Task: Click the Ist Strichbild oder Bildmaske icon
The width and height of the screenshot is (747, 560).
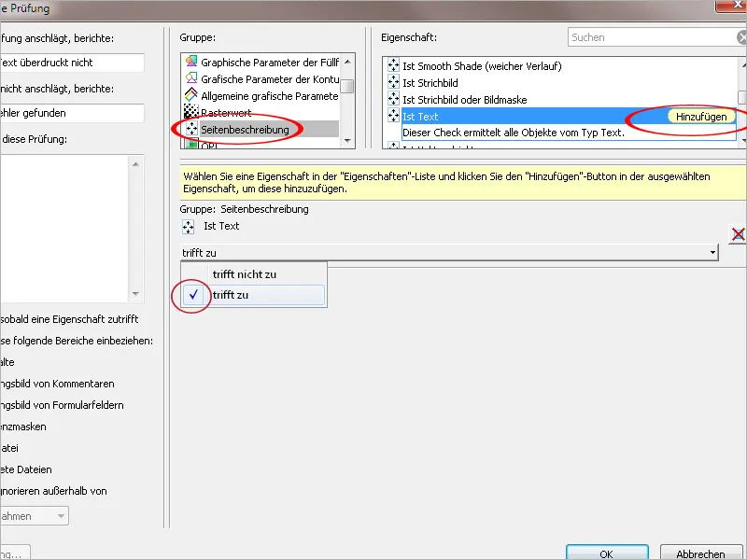Action: pos(393,99)
